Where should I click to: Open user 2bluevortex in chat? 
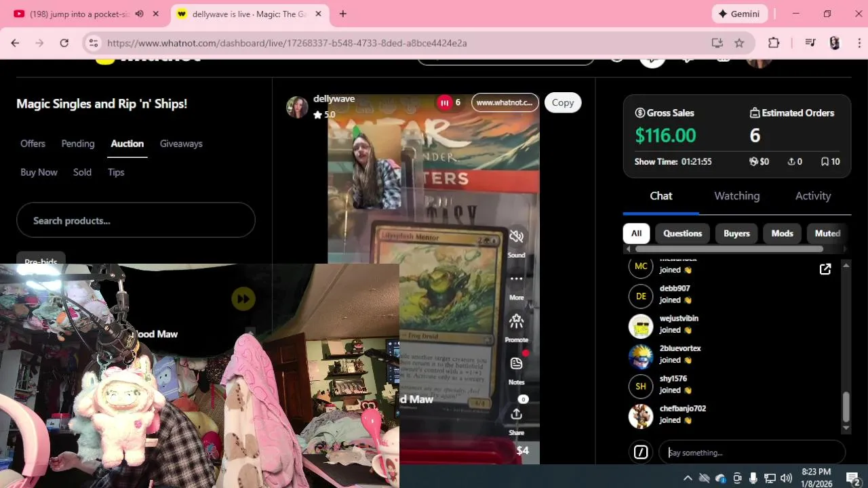(680, 348)
